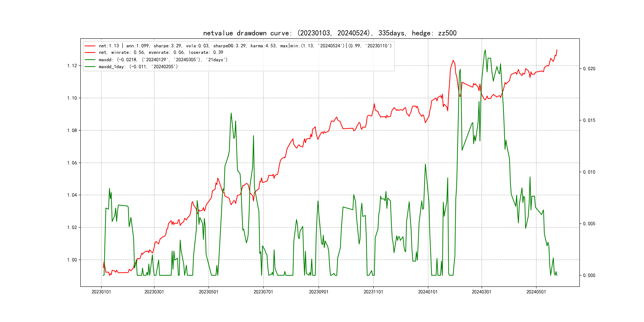Click the 1.06 left axis label

click(x=72, y=163)
